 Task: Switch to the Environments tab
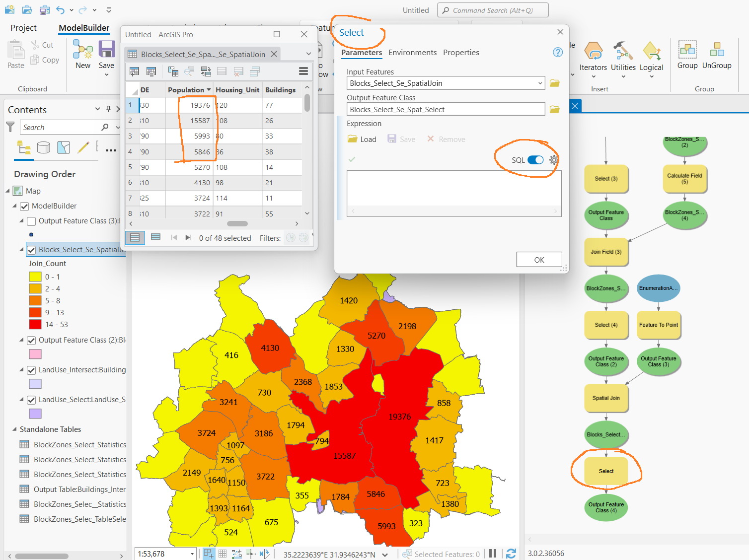pyautogui.click(x=412, y=52)
